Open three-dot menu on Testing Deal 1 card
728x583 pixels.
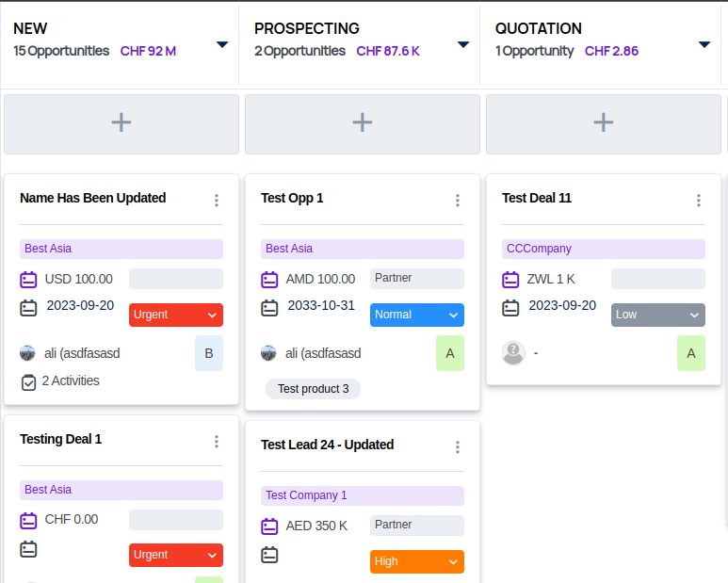217,441
